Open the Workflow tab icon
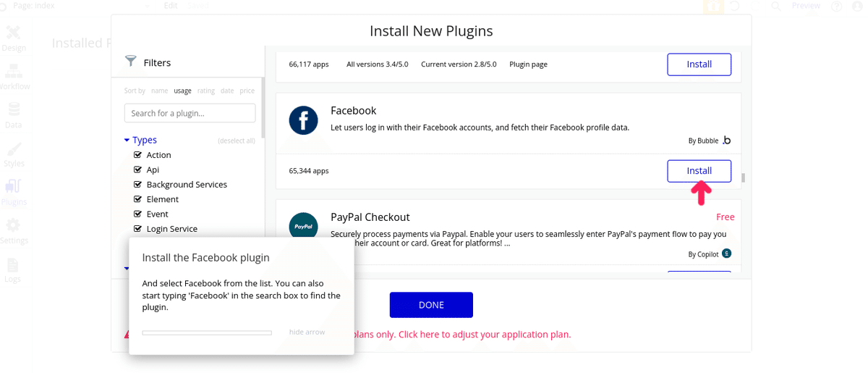The width and height of the screenshot is (868, 373). pos(13,71)
